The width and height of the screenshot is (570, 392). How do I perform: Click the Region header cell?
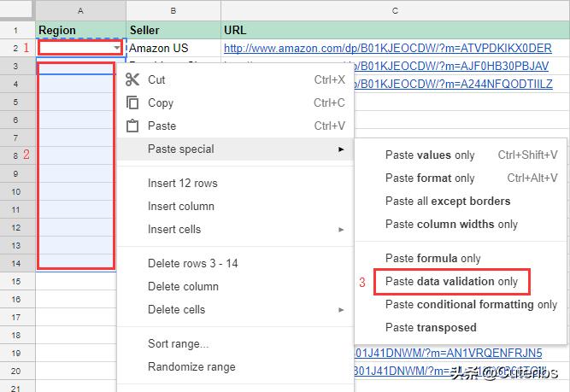pyautogui.click(x=80, y=30)
